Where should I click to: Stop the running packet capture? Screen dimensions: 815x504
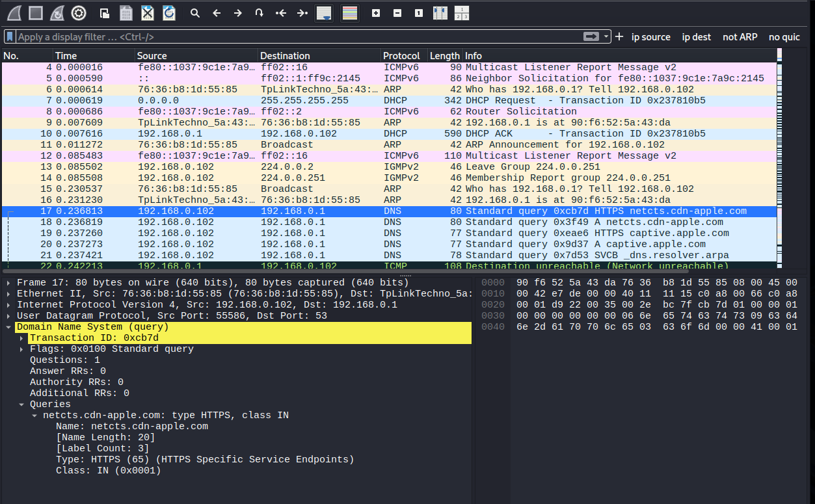[36, 12]
